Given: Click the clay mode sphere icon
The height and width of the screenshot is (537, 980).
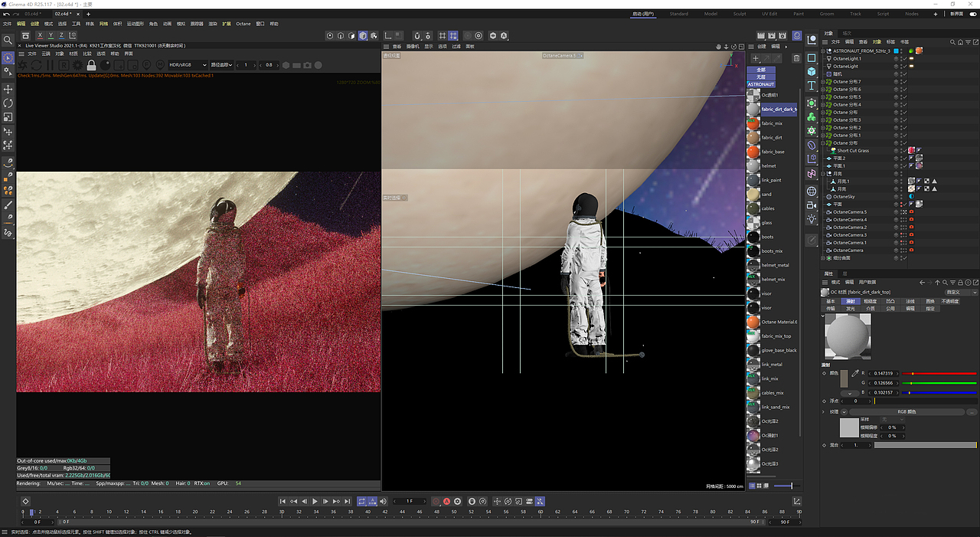Looking at the screenshot, I should click(x=105, y=65).
